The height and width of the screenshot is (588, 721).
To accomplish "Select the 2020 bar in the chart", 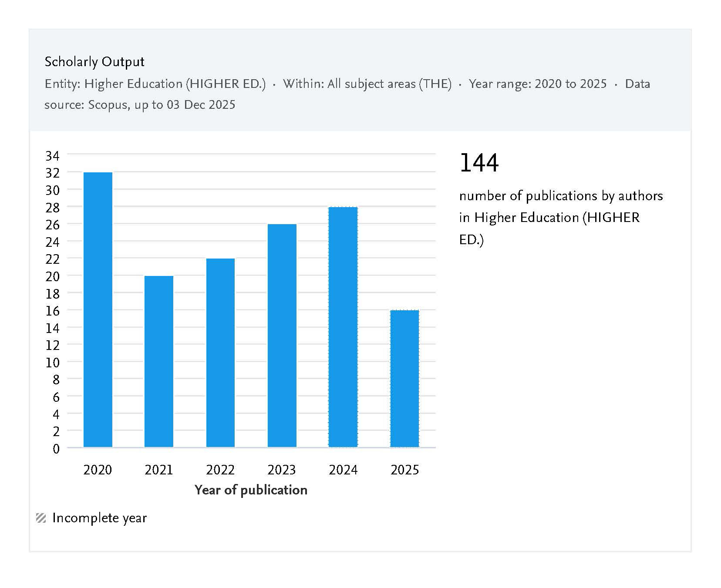I will click(x=98, y=309).
